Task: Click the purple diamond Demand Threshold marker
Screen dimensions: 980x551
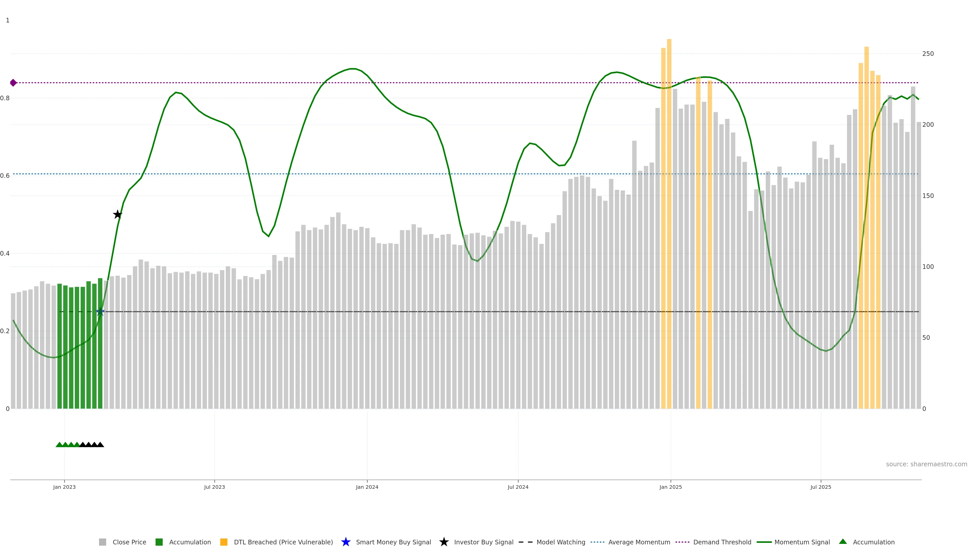Action: [13, 82]
